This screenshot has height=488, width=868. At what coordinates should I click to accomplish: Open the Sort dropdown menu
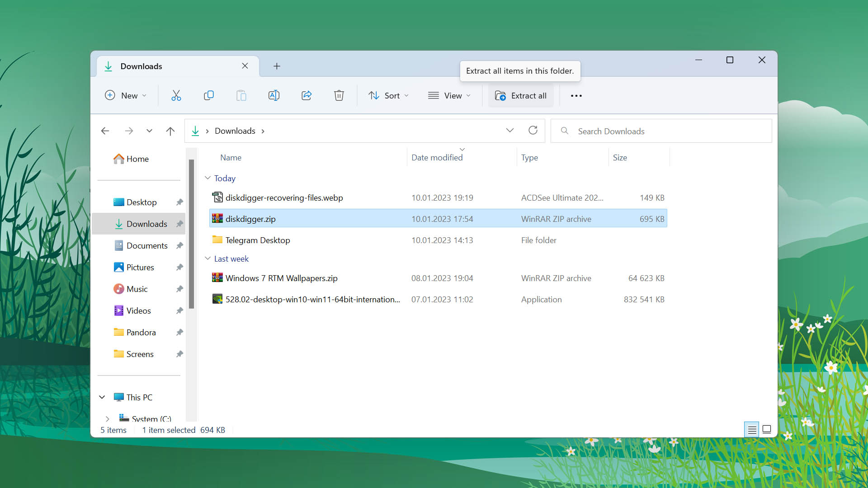388,95
